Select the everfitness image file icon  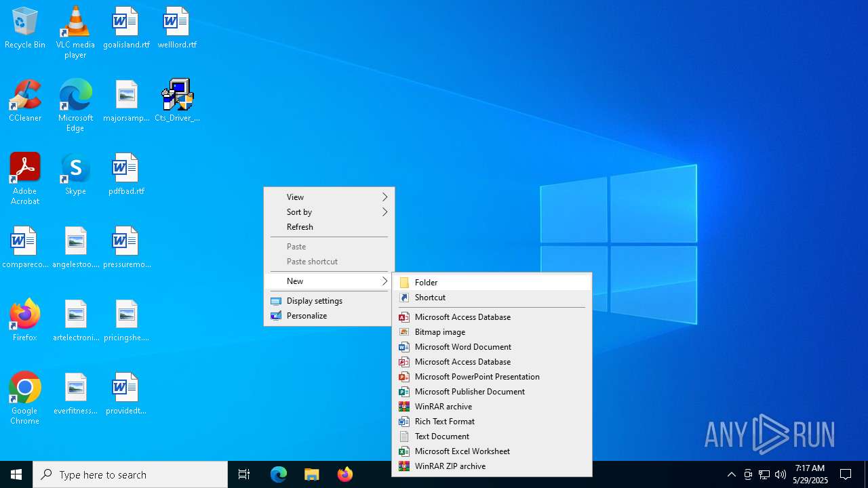pos(75,394)
